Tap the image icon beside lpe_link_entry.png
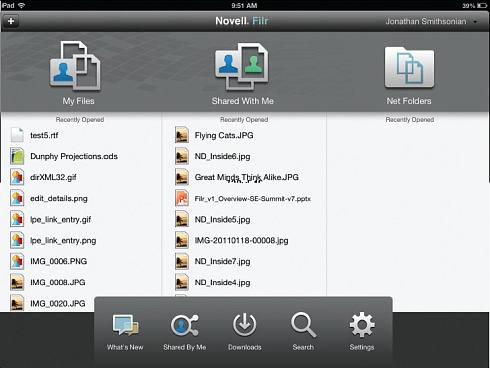This screenshot has width=490, height=368. tap(17, 240)
